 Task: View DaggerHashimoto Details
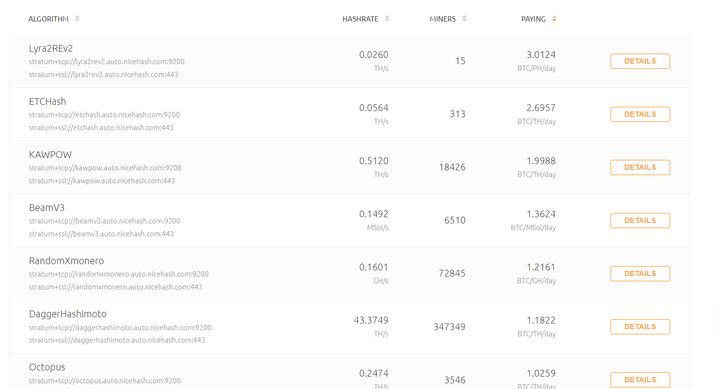[x=640, y=327]
